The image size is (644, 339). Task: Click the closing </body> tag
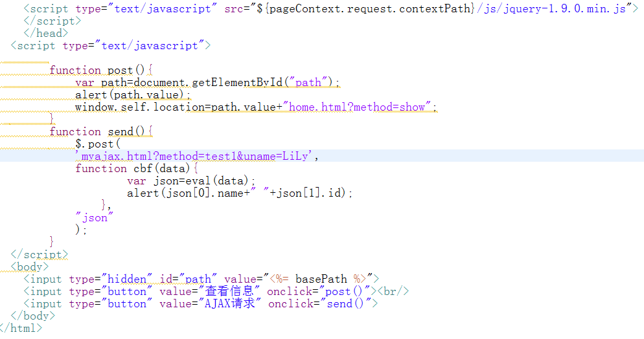33,316
